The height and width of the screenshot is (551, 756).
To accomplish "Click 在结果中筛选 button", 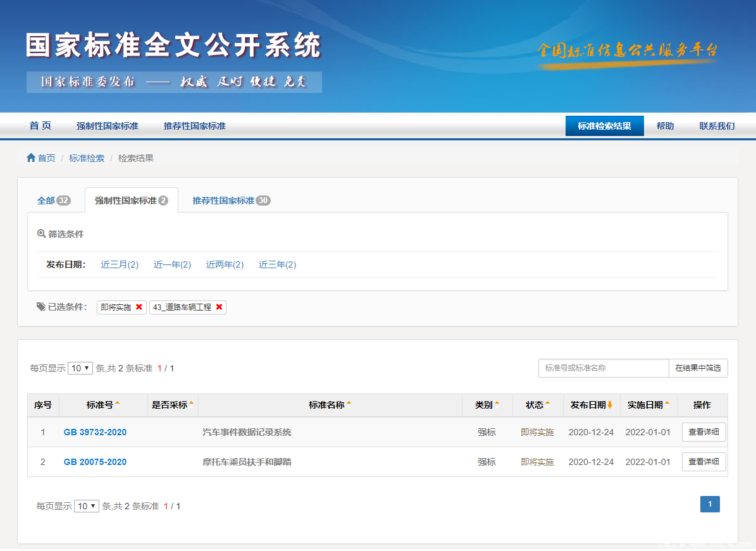I will tap(698, 368).
